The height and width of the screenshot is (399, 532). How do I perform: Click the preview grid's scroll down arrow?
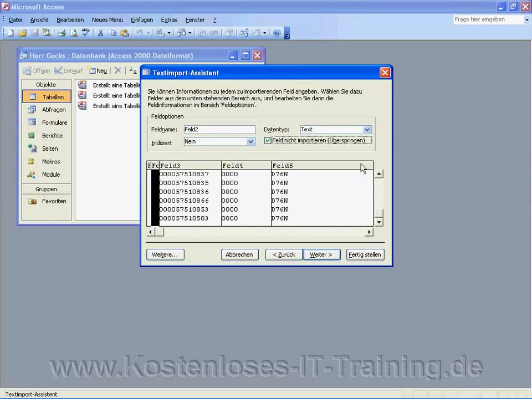pyautogui.click(x=378, y=222)
